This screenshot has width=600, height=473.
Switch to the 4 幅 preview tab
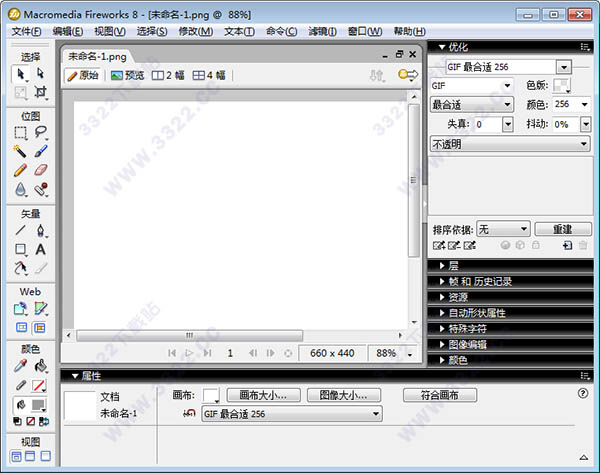click(209, 75)
